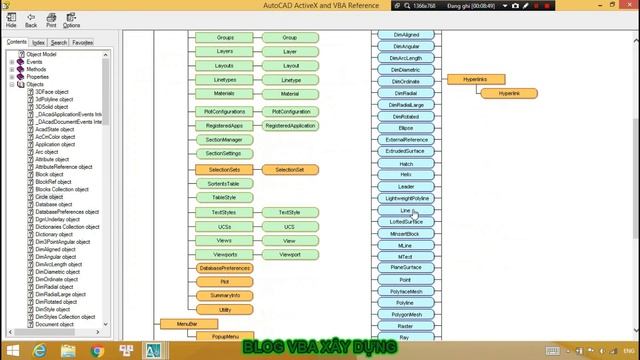Click the Hide toolbar icon
The height and width of the screenshot is (360, 640).
(11, 20)
